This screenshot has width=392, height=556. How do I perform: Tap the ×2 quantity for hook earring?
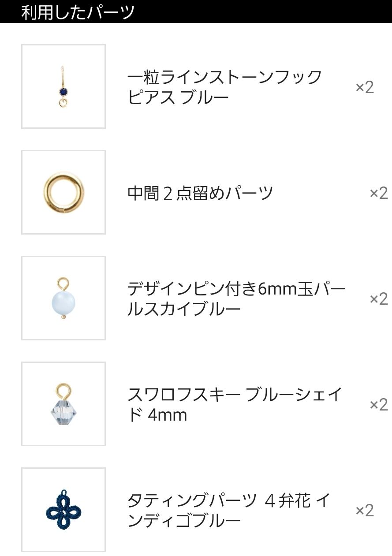coord(365,87)
